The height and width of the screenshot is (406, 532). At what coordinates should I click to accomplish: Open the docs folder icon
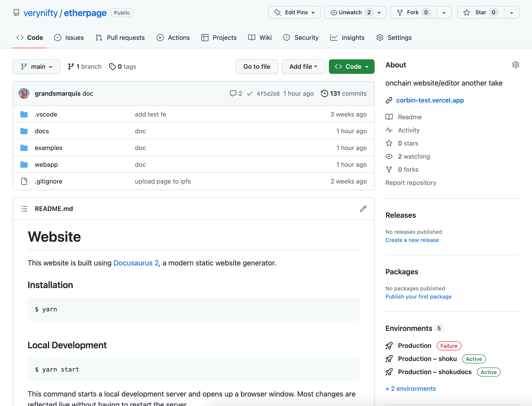click(24, 131)
